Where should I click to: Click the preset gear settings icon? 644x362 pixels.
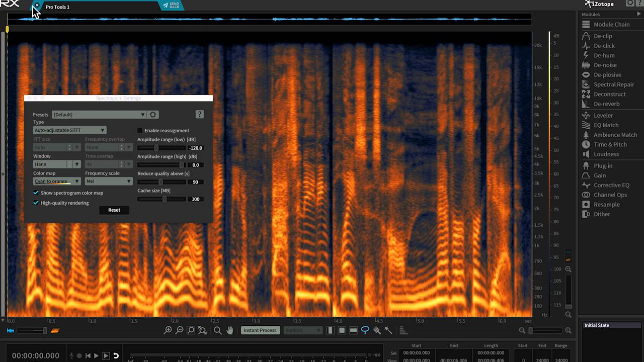(x=153, y=115)
